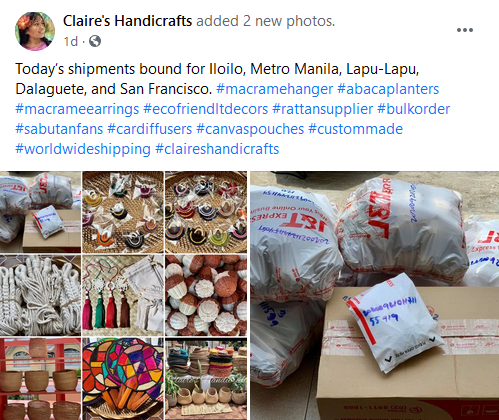
Task: Click the #cardiffusers hashtag
Action: click(x=150, y=129)
